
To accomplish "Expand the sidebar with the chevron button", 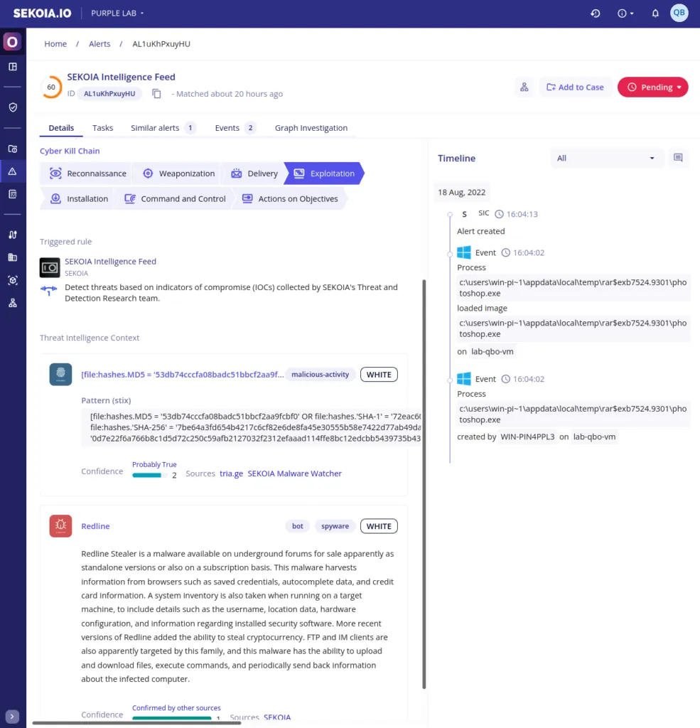I will (x=12, y=717).
